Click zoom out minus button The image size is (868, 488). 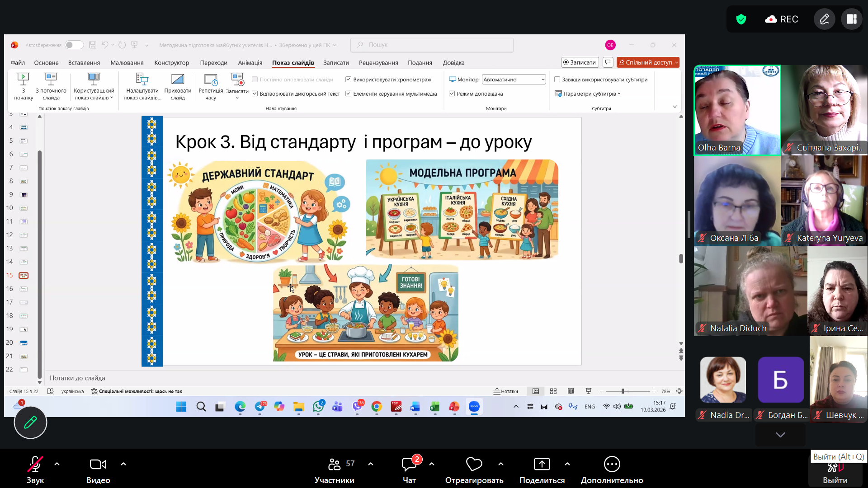[602, 391]
